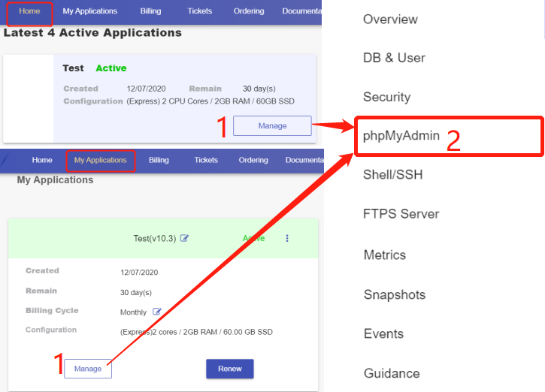Open Shell/SSH in the sidebar

392,175
